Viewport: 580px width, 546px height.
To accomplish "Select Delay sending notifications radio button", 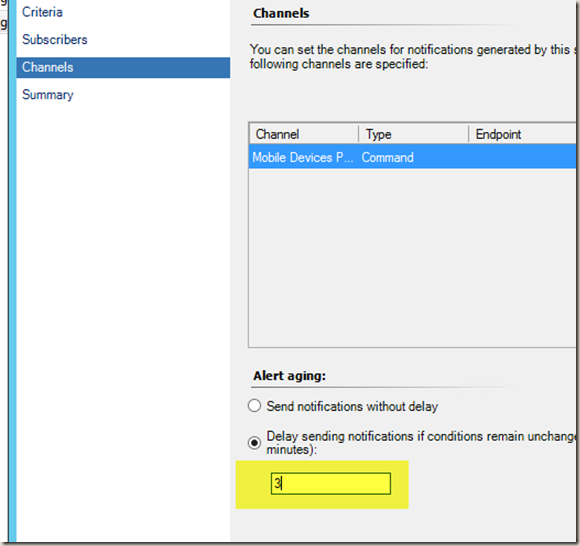I will pos(254,442).
